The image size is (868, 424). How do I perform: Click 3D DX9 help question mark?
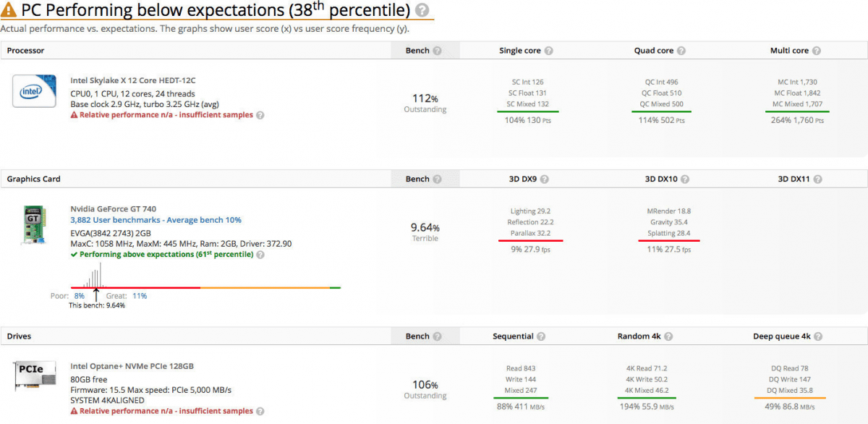pos(544,179)
